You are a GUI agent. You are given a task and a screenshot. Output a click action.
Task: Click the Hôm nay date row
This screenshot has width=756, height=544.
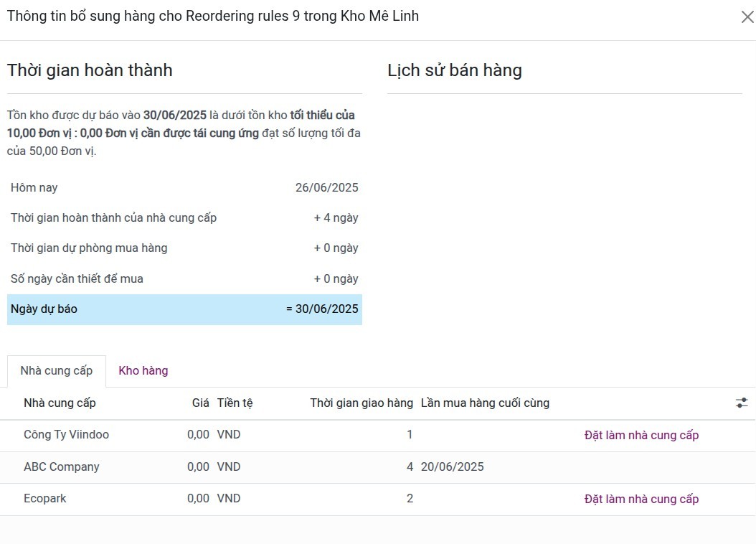coord(184,188)
